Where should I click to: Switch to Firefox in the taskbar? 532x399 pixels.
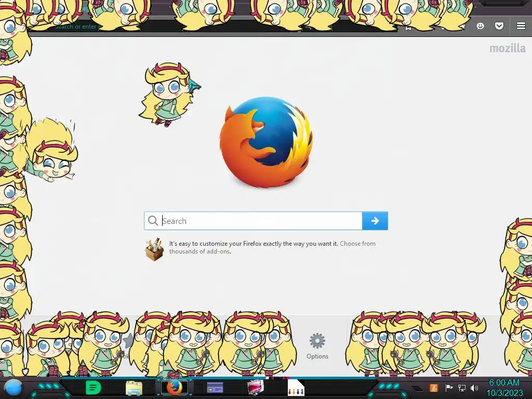(174, 388)
